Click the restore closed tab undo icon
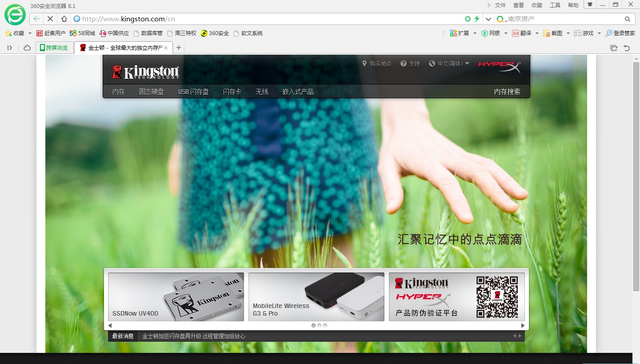The height and width of the screenshot is (364, 640). [627, 48]
